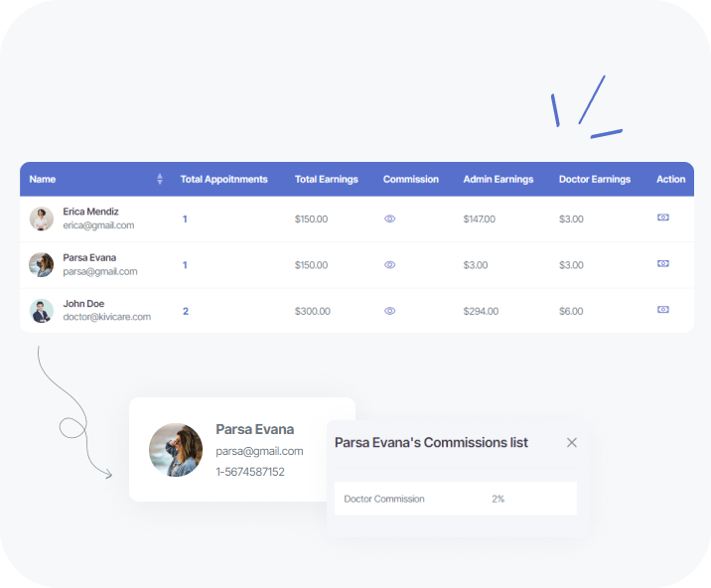
Task: Select the Total Earnings column header
Action: 326,180
